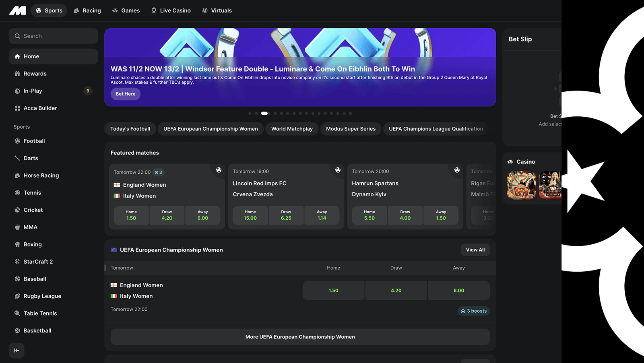Click the Search input field

pyautogui.click(x=53, y=36)
